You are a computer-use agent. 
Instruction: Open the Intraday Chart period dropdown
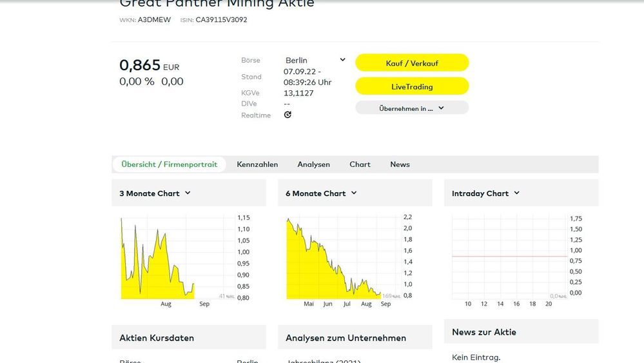pyautogui.click(x=485, y=193)
